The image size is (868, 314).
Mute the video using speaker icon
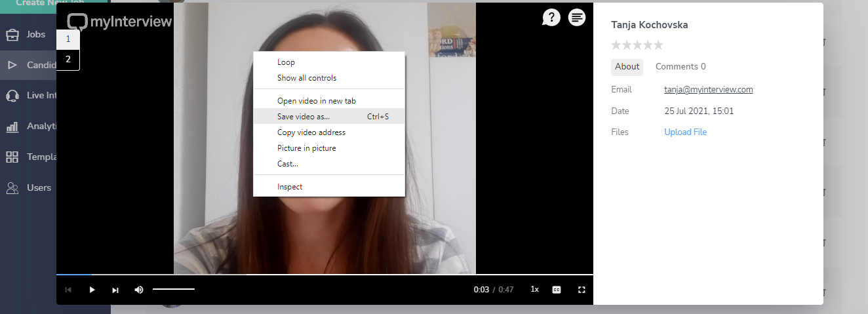coord(139,290)
